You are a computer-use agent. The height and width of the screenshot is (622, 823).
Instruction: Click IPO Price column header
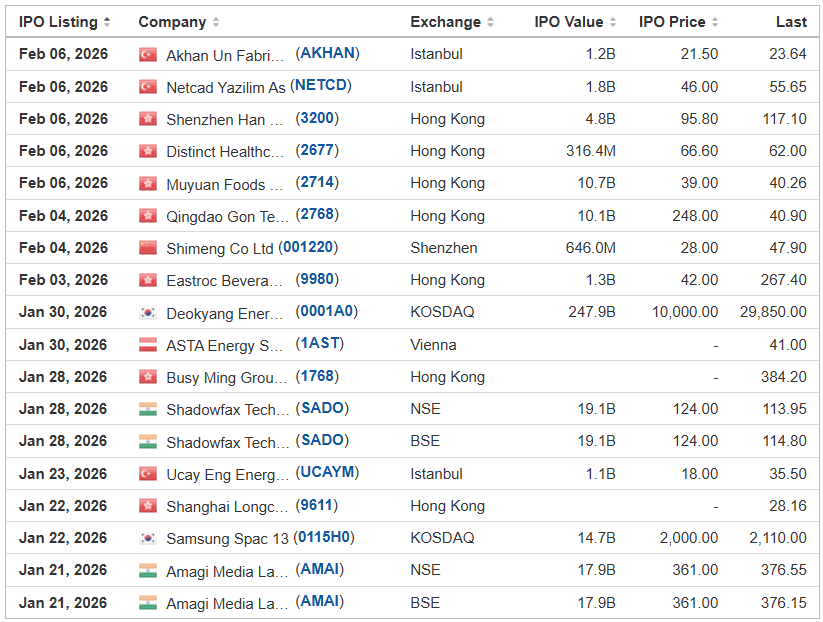point(672,22)
